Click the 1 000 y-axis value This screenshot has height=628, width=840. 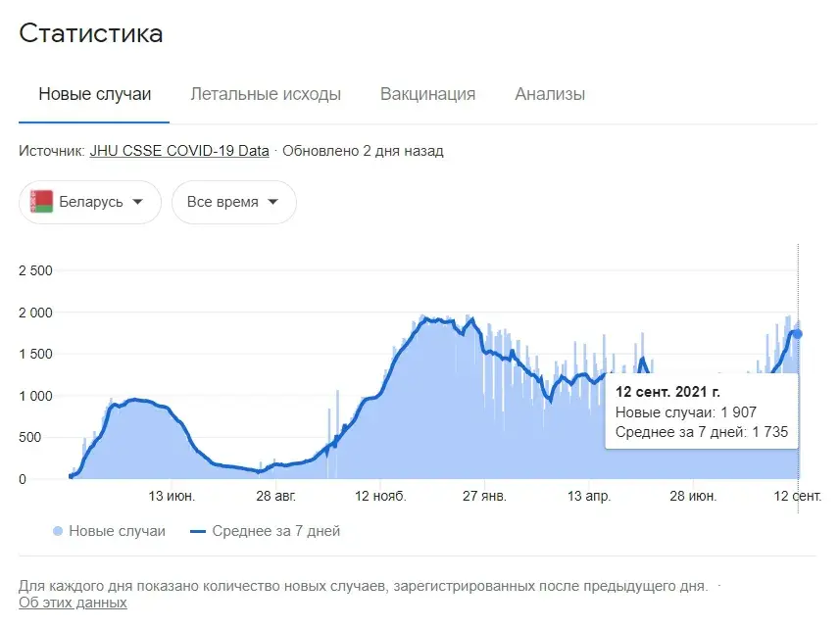(35, 396)
